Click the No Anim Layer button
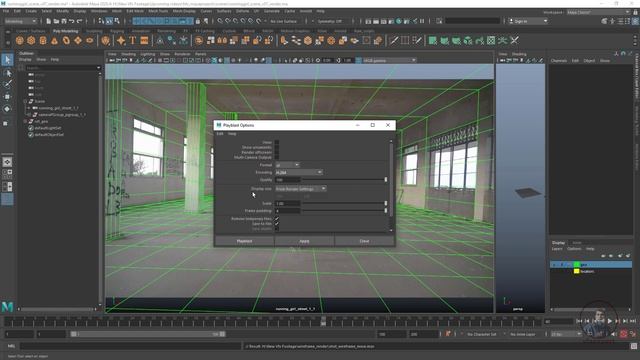The width and height of the screenshot is (640, 360). tap(523, 334)
